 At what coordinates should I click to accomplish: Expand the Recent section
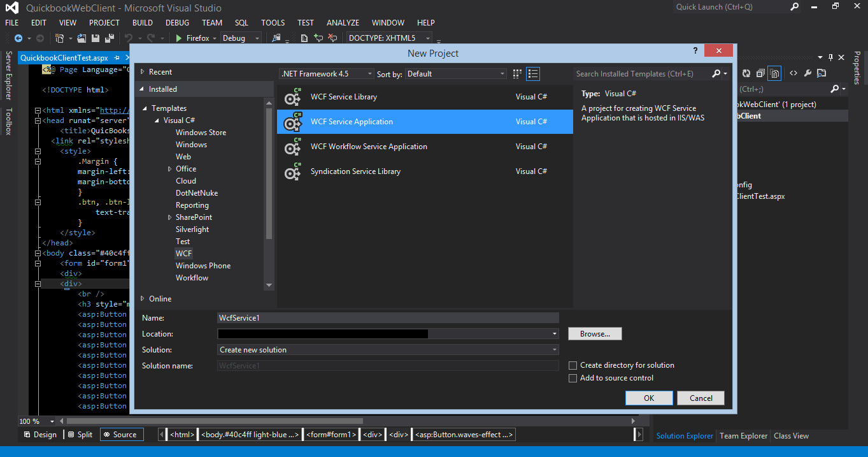pyautogui.click(x=143, y=72)
